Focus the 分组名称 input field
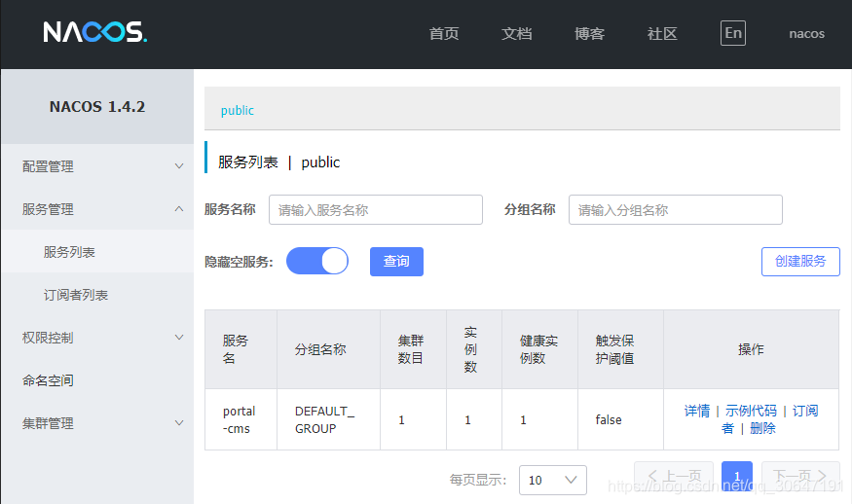The image size is (852, 504). [x=676, y=209]
